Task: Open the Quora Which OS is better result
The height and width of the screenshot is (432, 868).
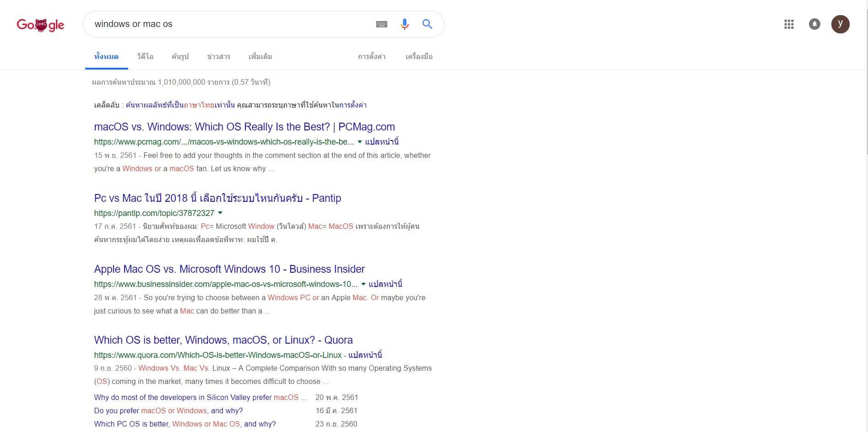Action: (223, 340)
